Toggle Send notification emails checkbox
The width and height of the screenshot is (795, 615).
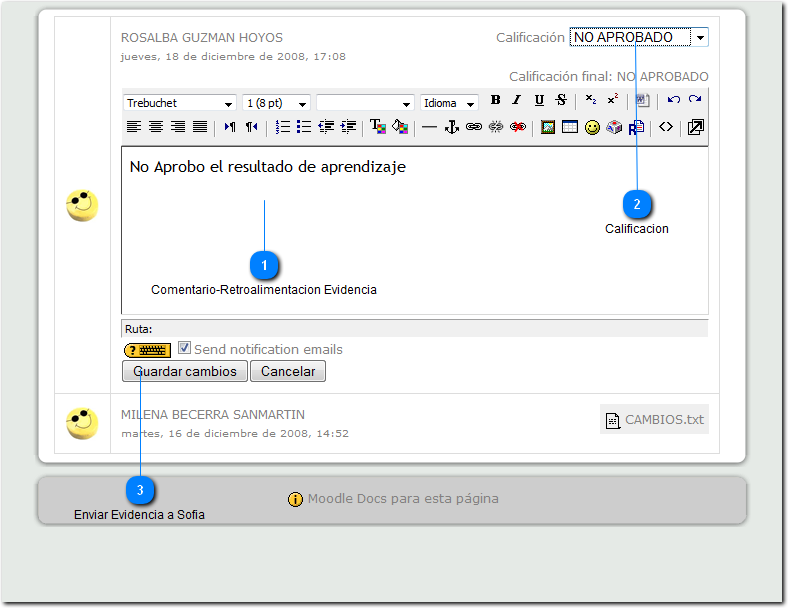pyautogui.click(x=184, y=348)
